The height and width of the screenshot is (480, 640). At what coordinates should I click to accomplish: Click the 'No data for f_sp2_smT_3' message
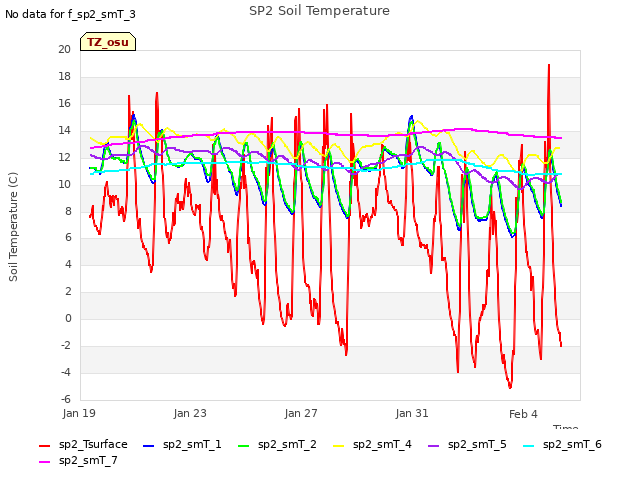[x=70, y=14]
